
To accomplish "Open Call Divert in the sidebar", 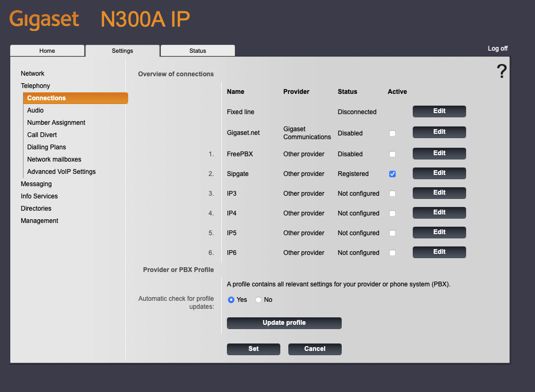I will (x=42, y=135).
